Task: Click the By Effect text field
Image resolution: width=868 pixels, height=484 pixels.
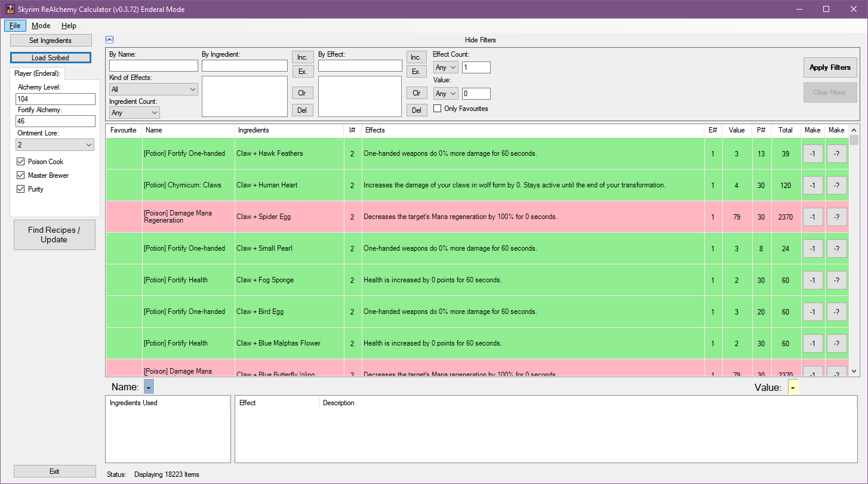Action: [360, 66]
